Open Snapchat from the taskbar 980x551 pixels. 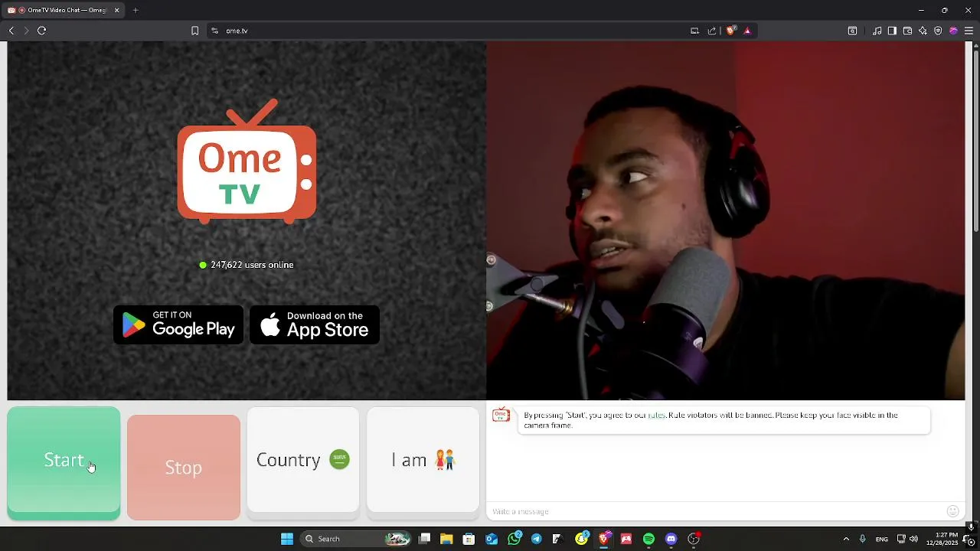(581, 539)
